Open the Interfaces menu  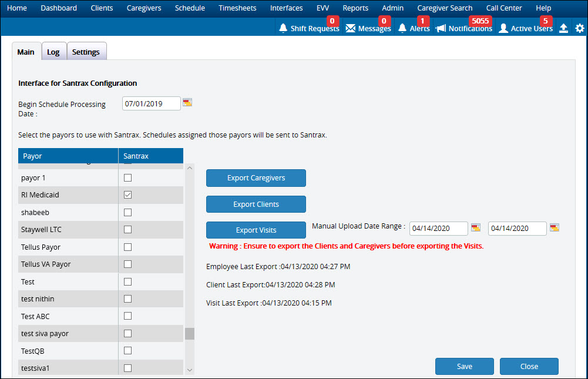point(286,8)
